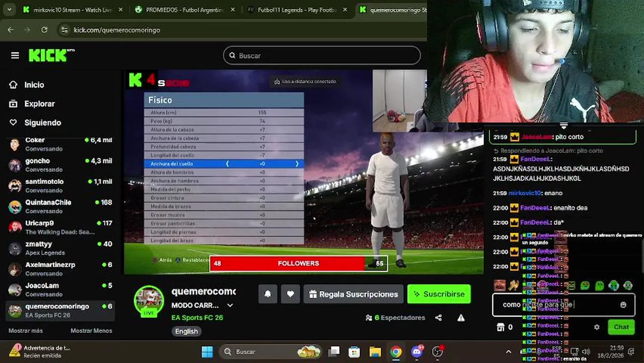Show hidden system tray icons
Viewport: 644px width, 363px height.
tap(508, 351)
